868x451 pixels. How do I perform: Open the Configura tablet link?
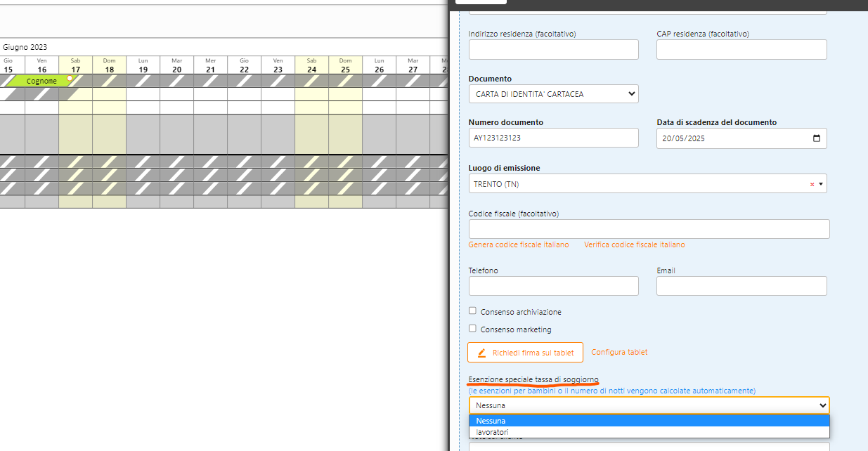click(619, 353)
